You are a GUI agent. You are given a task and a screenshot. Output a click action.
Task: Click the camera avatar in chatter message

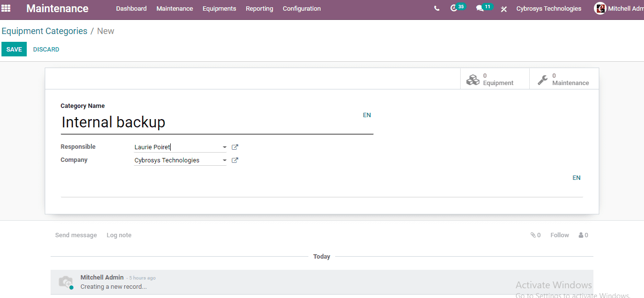pyautogui.click(x=65, y=282)
